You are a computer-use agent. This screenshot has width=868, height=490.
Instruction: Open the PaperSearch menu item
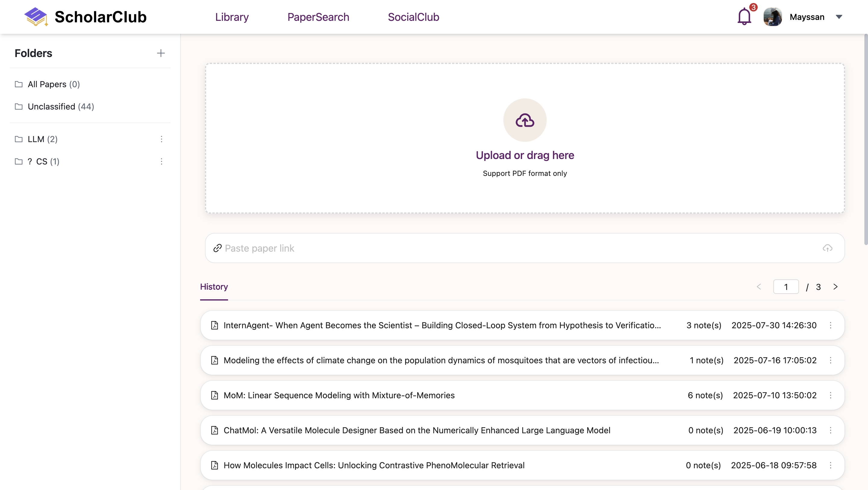[318, 17]
